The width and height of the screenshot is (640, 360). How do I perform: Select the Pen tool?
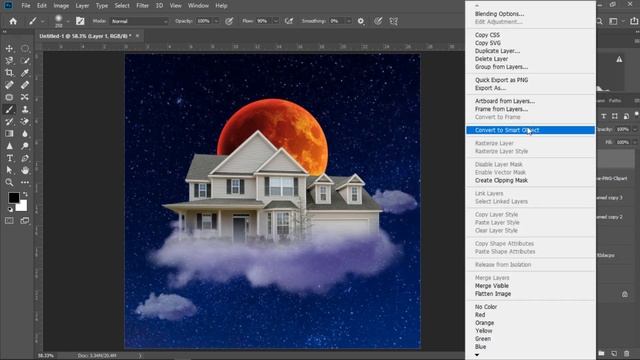click(x=25, y=158)
